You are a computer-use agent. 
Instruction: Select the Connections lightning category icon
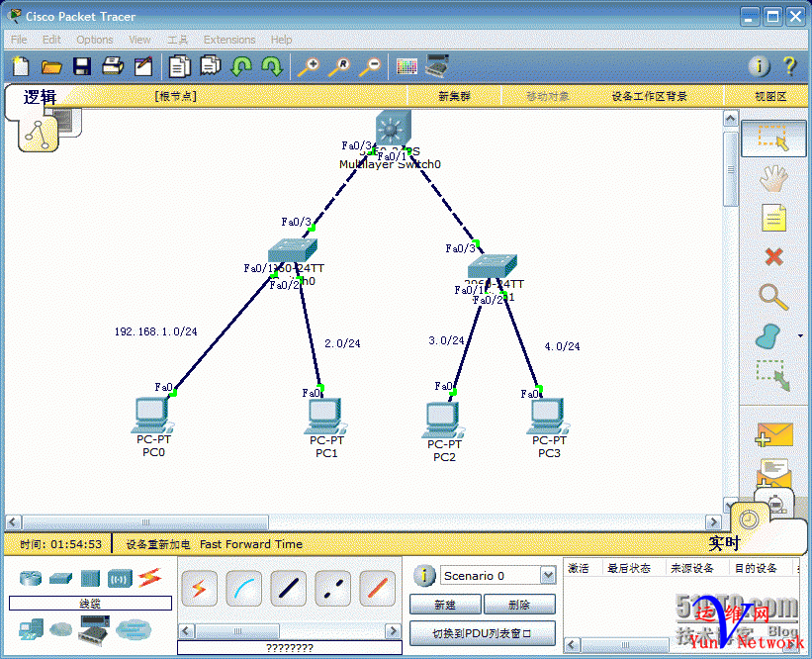tap(149, 578)
